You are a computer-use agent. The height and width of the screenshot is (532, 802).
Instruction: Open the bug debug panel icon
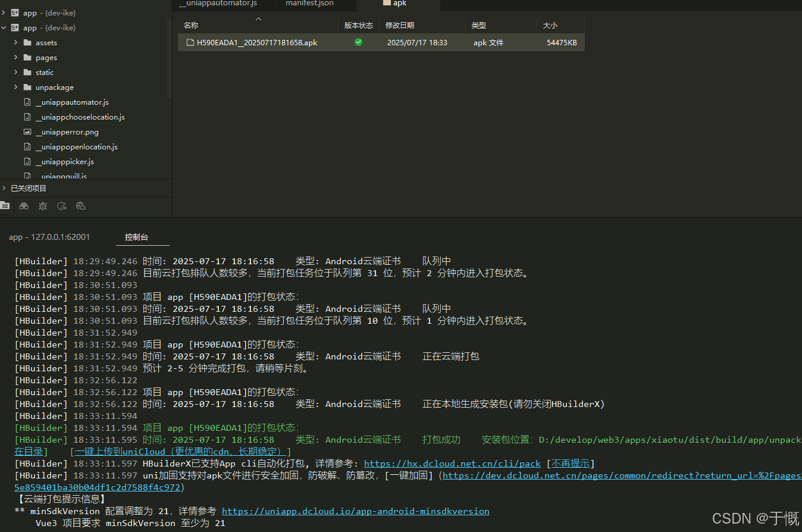point(43,206)
